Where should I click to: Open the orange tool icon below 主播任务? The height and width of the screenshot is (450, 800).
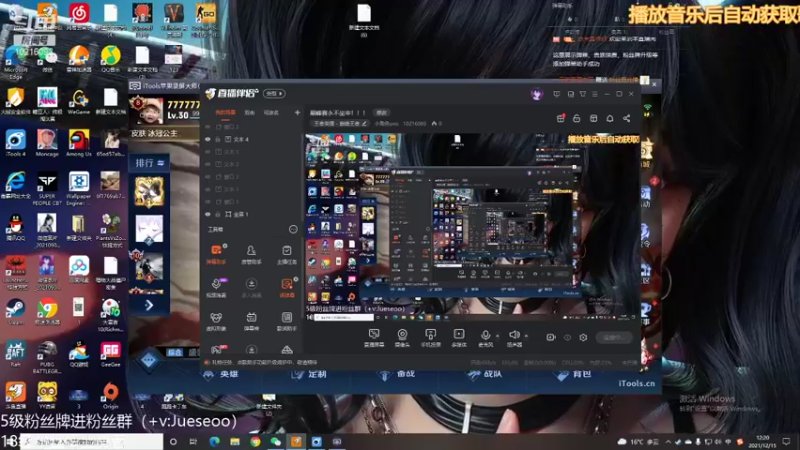pyautogui.click(x=287, y=287)
